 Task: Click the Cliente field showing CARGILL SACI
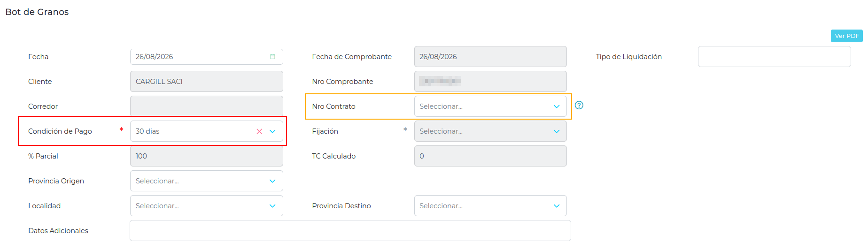(207, 82)
